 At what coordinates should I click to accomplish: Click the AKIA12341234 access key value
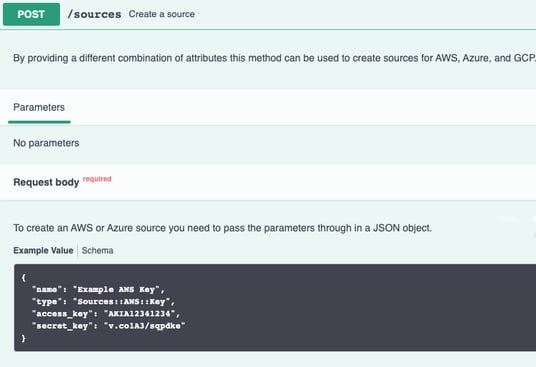point(139,314)
